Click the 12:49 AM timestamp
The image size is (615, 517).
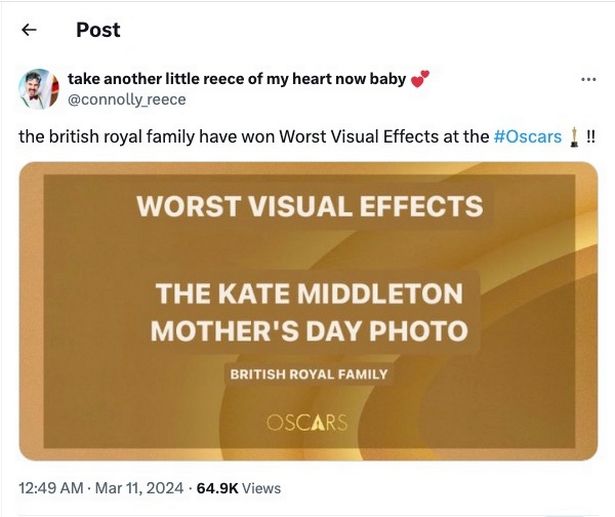(x=49, y=488)
